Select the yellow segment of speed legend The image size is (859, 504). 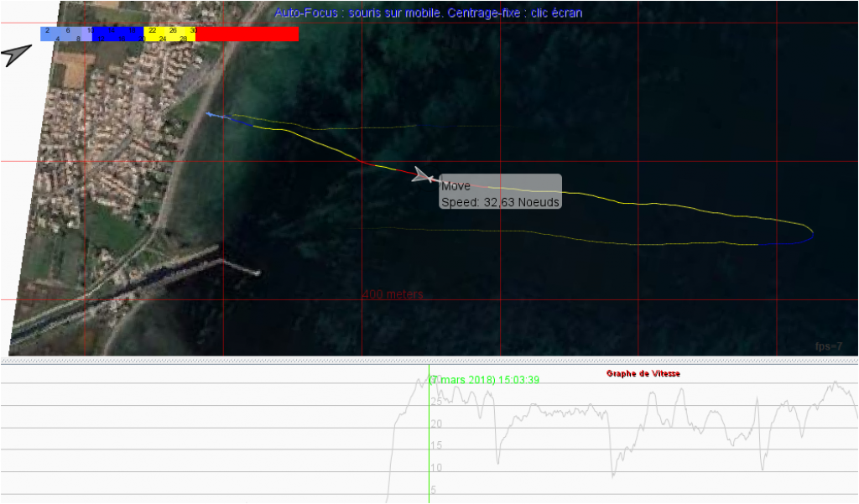coord(169,34)
